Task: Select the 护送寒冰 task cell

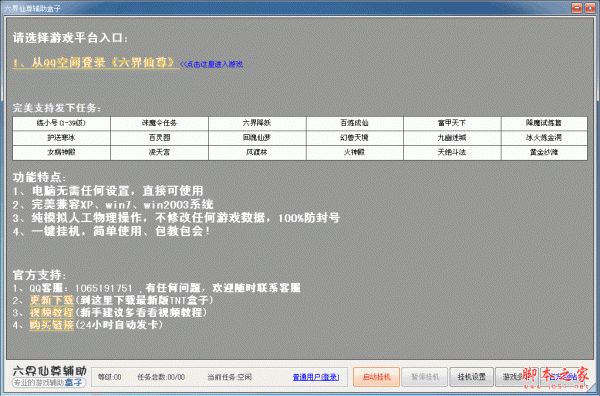Action: 62,138
